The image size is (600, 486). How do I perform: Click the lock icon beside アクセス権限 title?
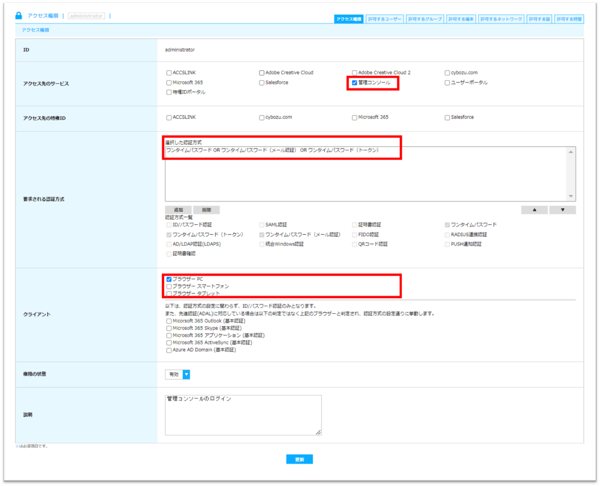18,16
